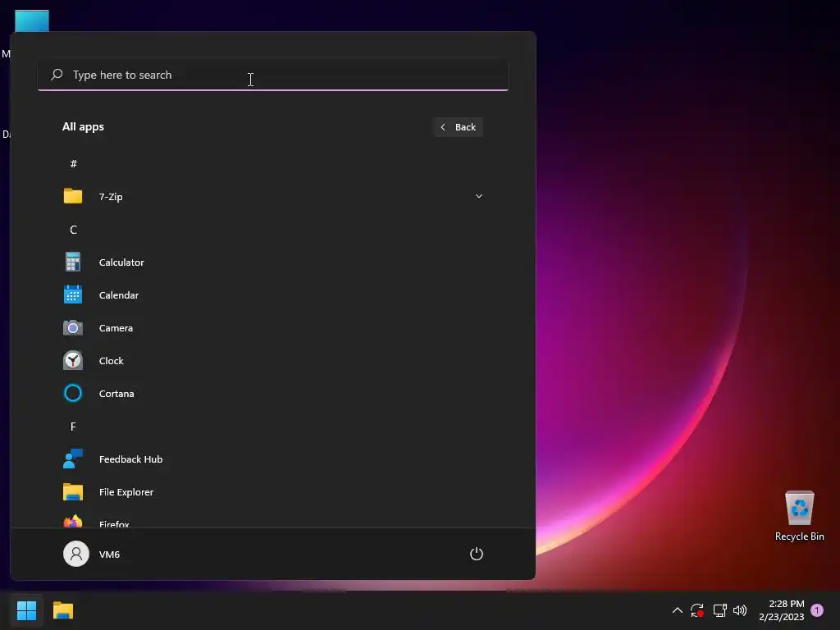The width and height of the screenshot is (840, 630).
Task: Open the notification badge showing 1
Action: click(817, 610)
